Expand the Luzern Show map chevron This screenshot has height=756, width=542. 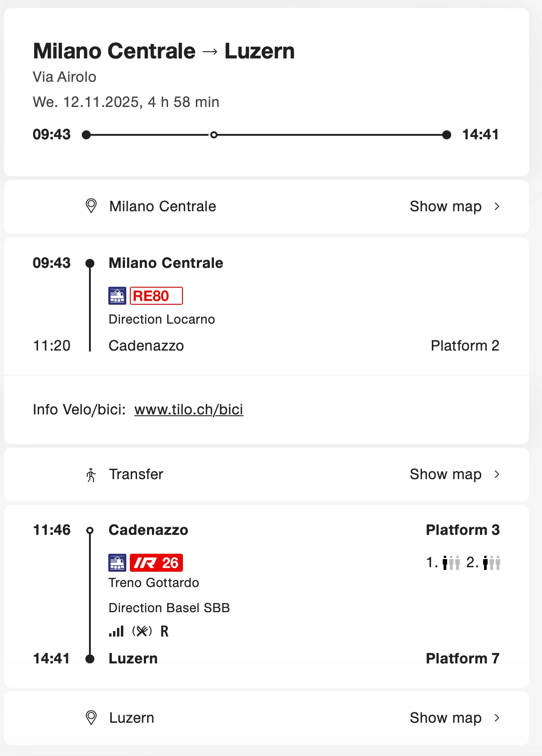coord(497,718)
